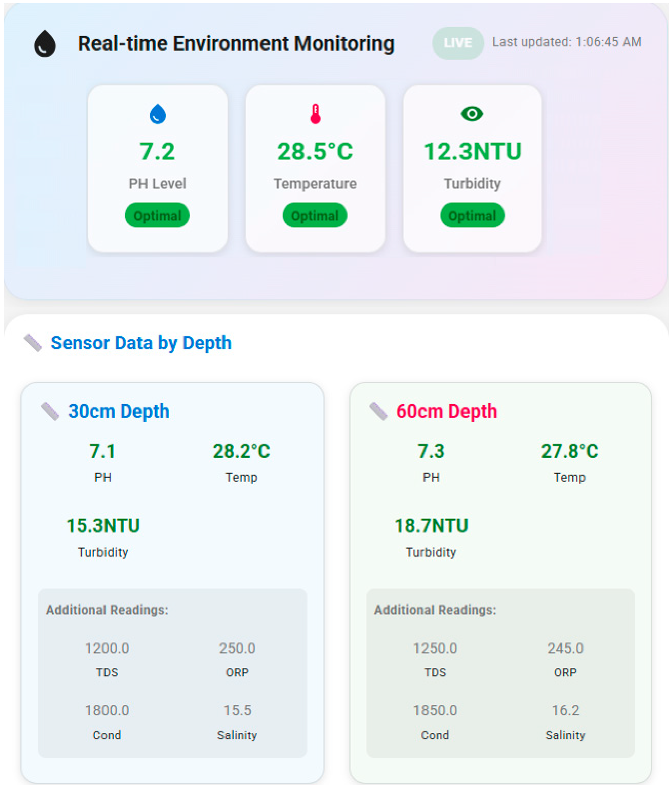672x788 pixels.
Task: Click Additional Readings label in 30cm card
Action: click(x=107, y=610)
